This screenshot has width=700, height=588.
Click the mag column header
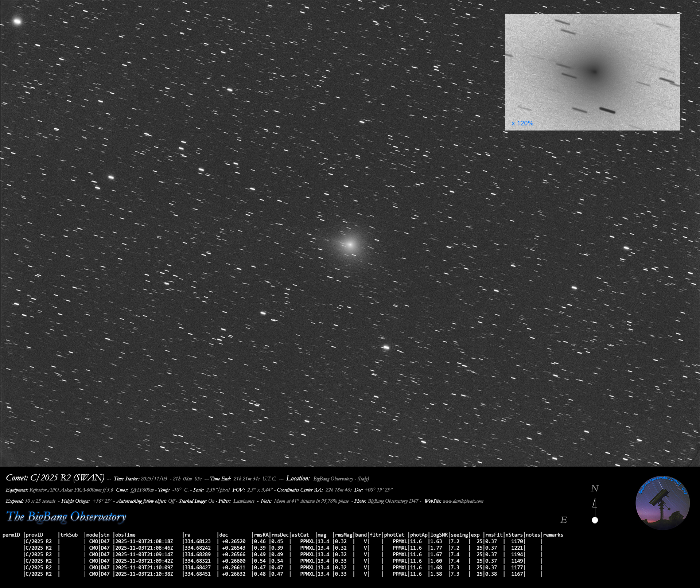point(322,535)
